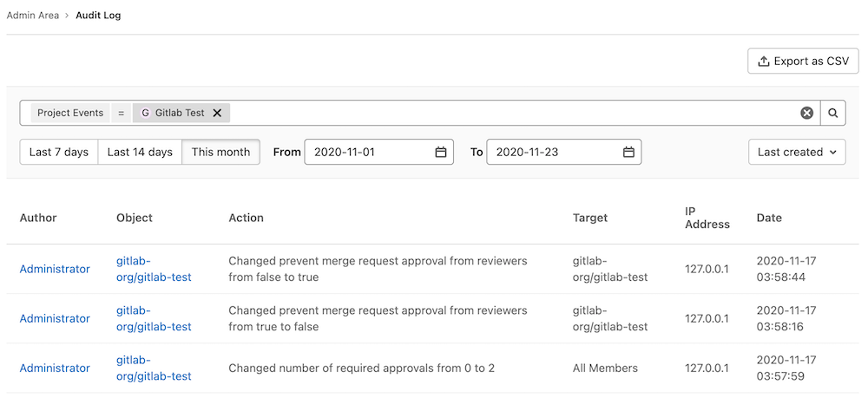Open Administrator link in first row
868x398 pixels.
tap(55, 269)
